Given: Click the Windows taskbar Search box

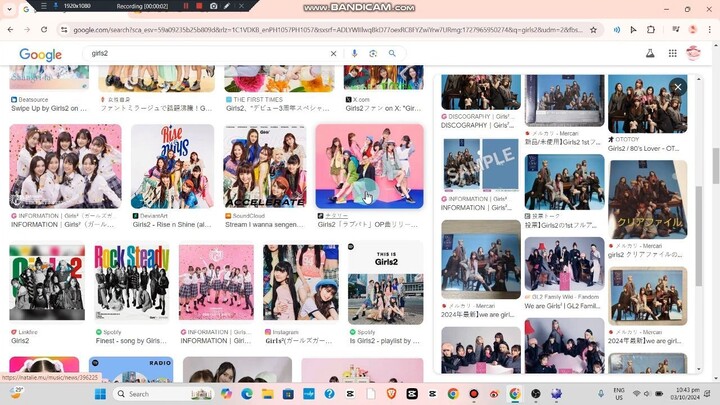Looking at the screenshot, I should point(163,394).
